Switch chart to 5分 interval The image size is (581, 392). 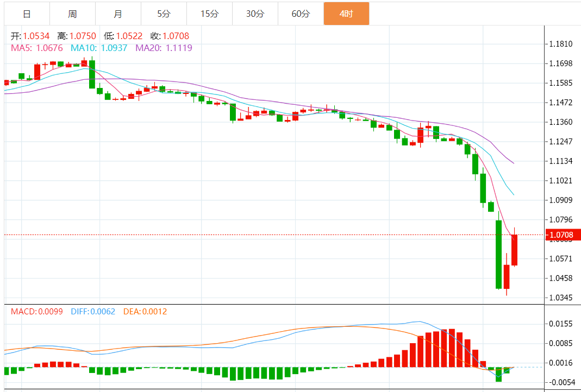point(164,14)
